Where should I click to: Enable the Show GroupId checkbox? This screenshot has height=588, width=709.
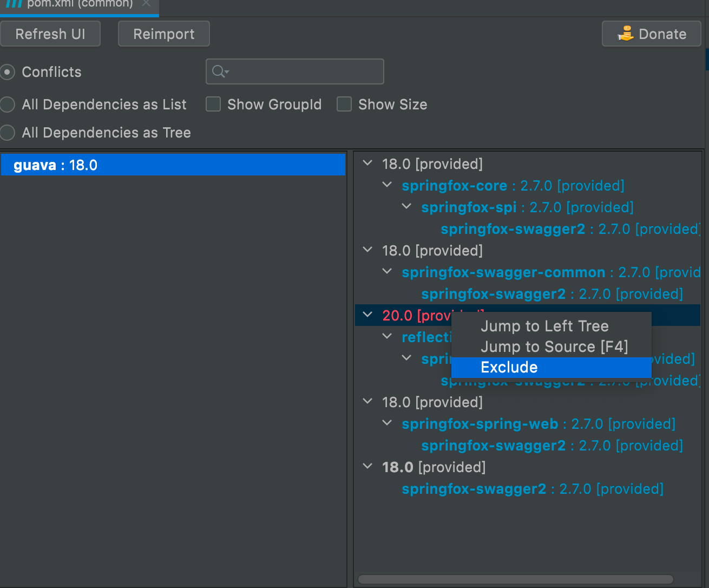click(213, 104)
